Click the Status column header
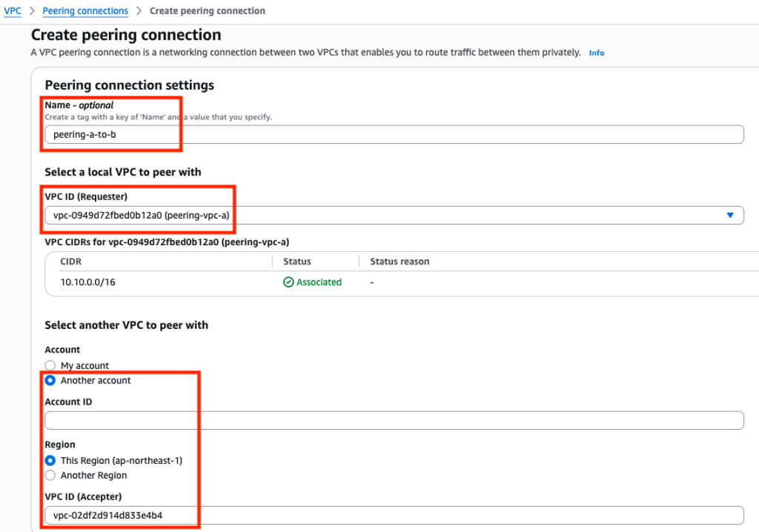Screen dimensions: 759x532 tap(296, 262)
